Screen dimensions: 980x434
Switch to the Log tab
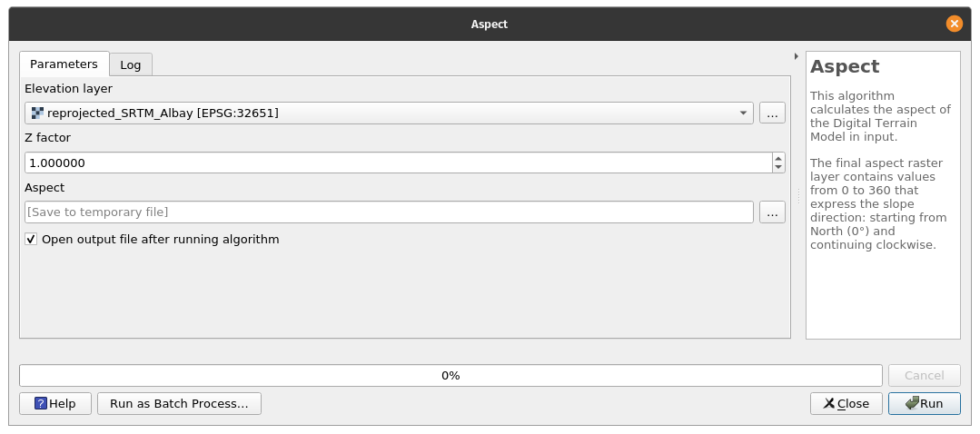pos(131,65)
